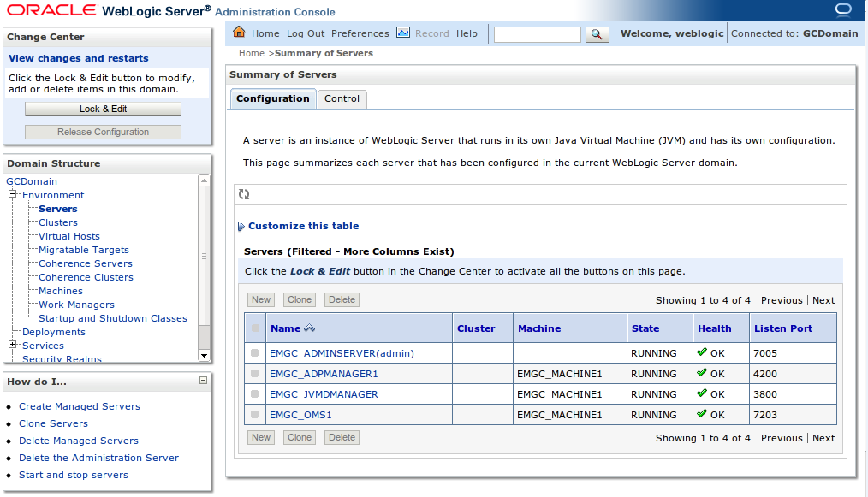Click the green check in EMGC_OMS1 row
868x497 pixels.
click(x=702, y=413)
